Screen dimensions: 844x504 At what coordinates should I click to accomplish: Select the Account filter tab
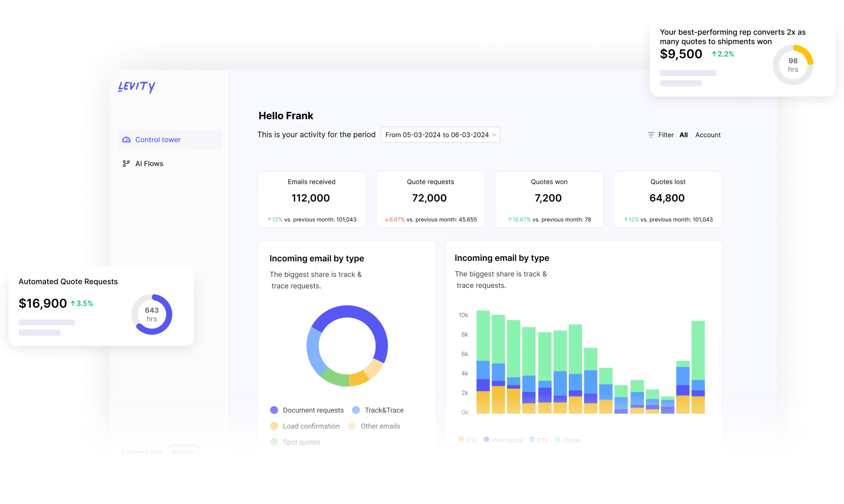708,135
